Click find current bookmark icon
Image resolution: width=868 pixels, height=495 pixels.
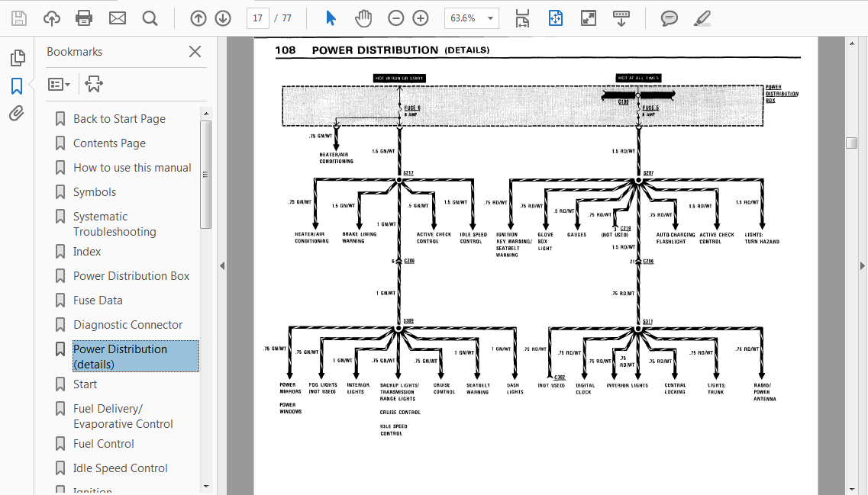94,84
